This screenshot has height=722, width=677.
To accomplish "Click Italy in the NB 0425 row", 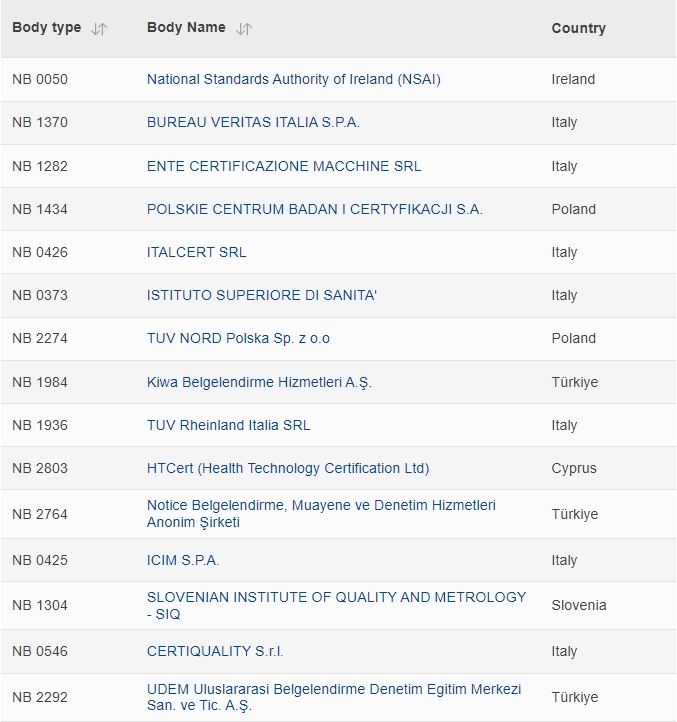I will [x=564, y=560].
